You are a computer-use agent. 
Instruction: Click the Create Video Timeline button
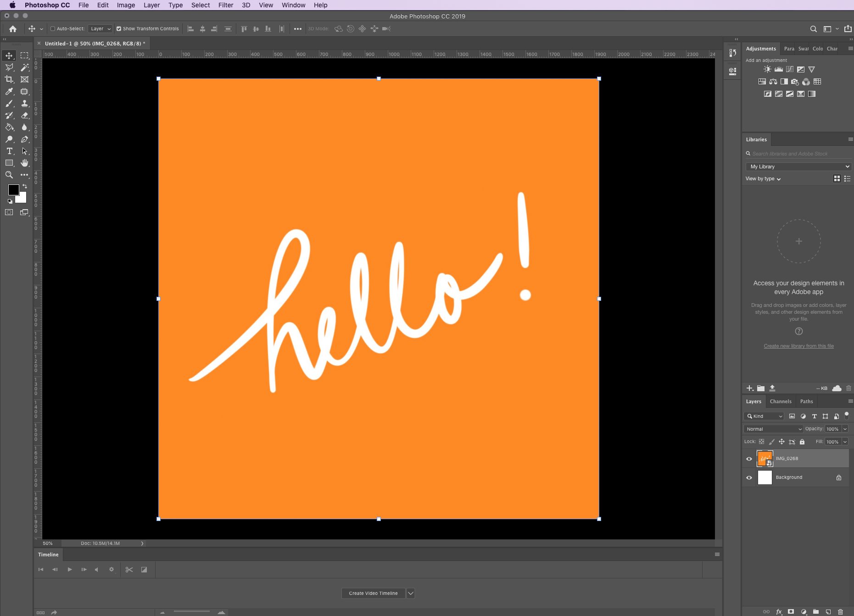click(x=373, y=593)
